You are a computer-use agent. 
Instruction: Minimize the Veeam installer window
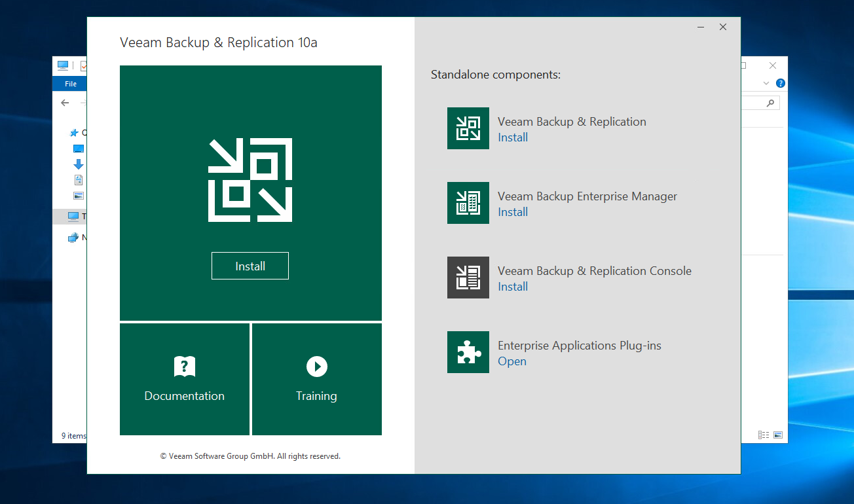coord(701,27)
